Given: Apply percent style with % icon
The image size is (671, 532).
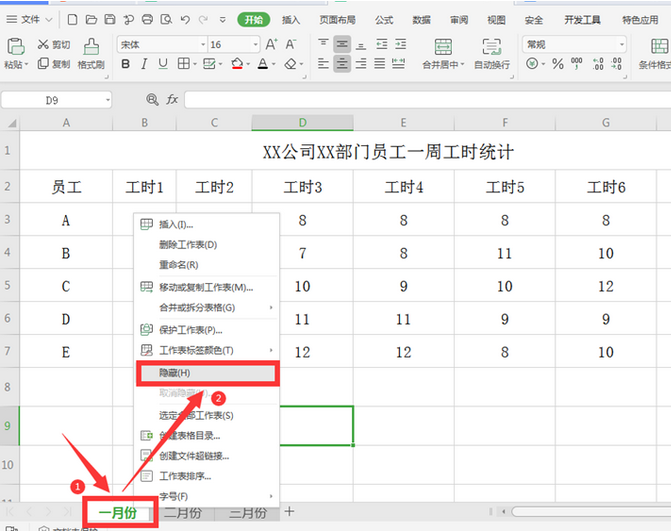Looking at the screenshot, I should click(558, 64).
